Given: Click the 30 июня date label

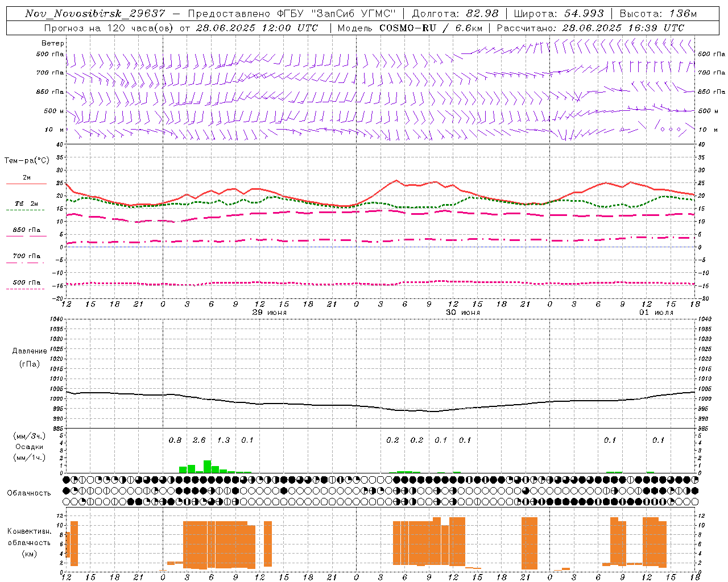Looking at the screenshot, I should point(463,313).
